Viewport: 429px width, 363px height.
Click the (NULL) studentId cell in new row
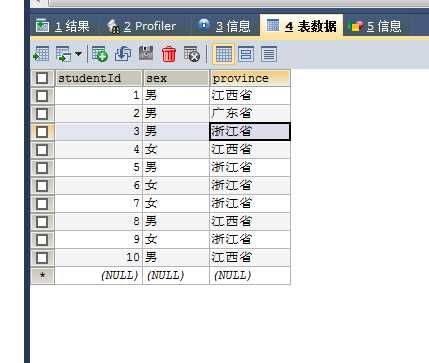pyautogui.click(x=99, y=276)
